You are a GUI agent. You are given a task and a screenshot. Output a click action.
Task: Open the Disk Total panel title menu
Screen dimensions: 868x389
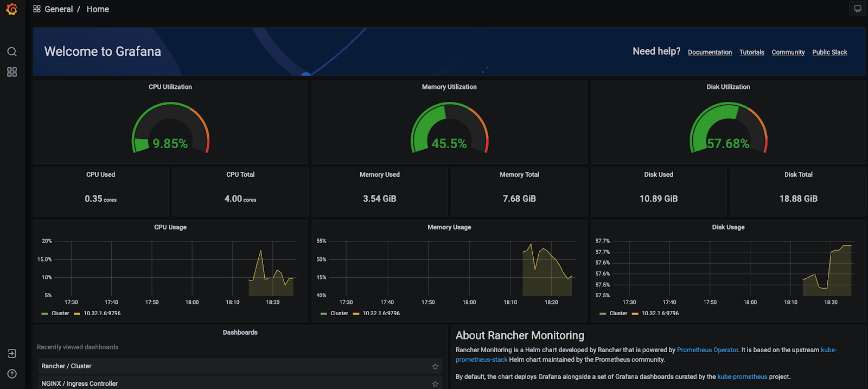799,175
